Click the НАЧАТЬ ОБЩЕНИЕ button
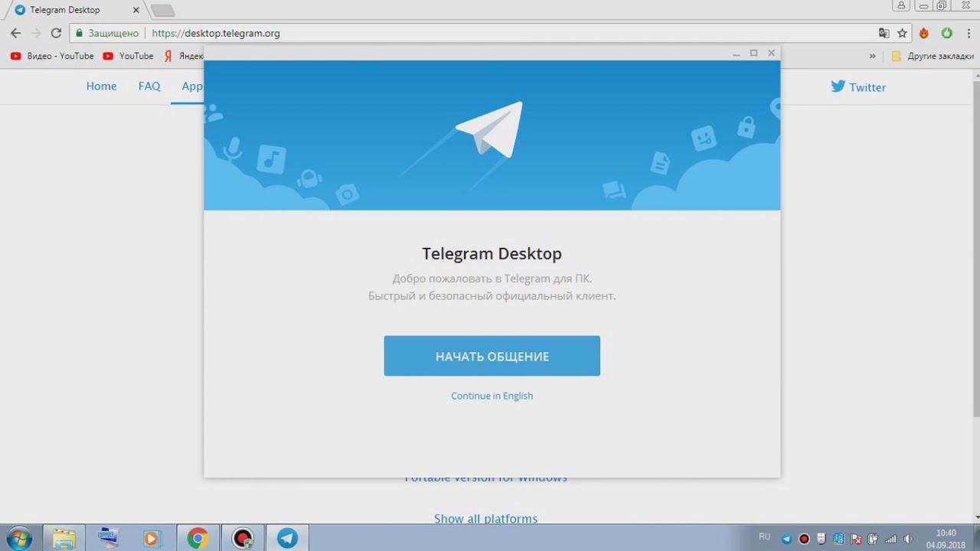 click(x=492, y=356)
